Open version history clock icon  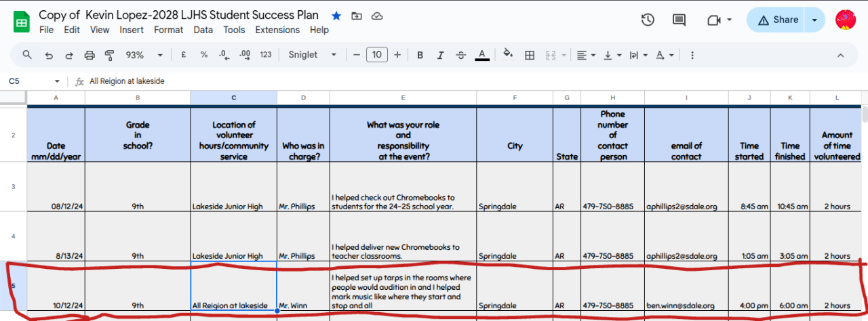(x=648, y=20)
